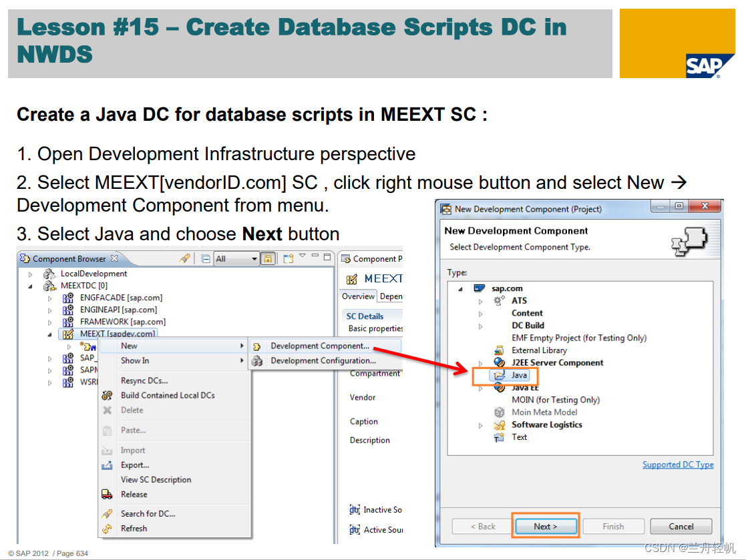Click the Text type icon

click(499, 437)
